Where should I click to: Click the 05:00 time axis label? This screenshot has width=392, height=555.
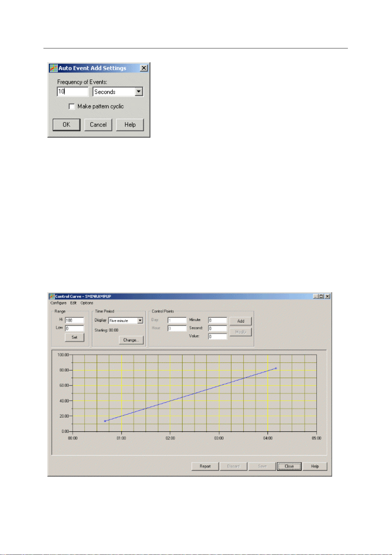point(317,438)
